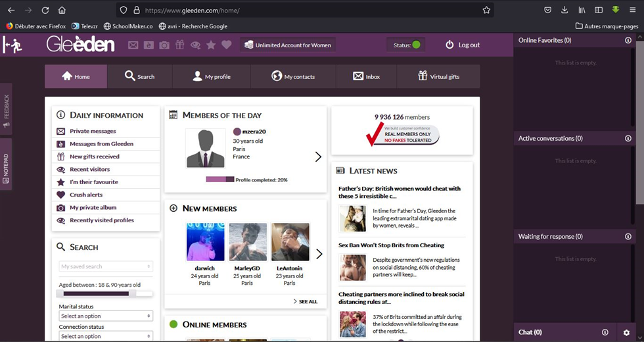Open the Virtual gifts tab
Viewport: 644px width, 342px height.
439,76
